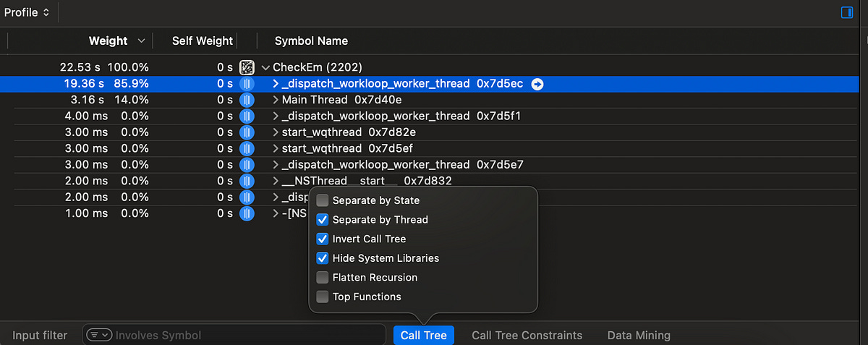Click the Input filter label
Image resolution: width=868 pixels, height=345 pixels.
pyautogui.click(x=40, y=335)
